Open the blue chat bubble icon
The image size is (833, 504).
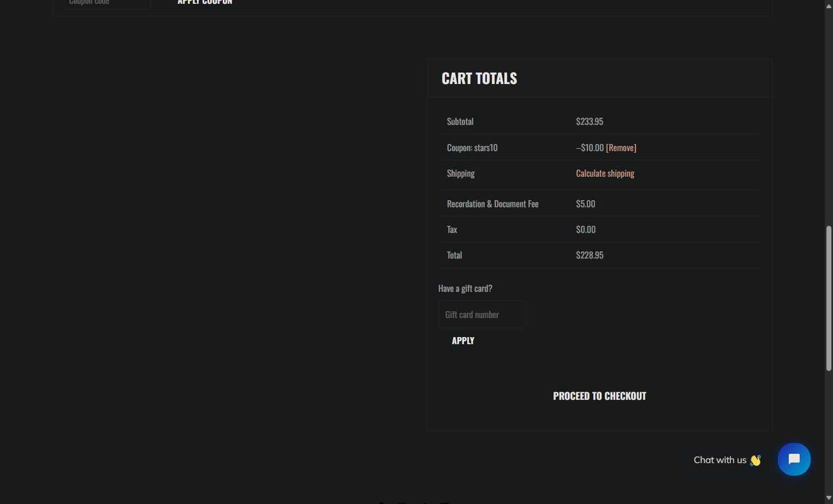coord(794,459)
